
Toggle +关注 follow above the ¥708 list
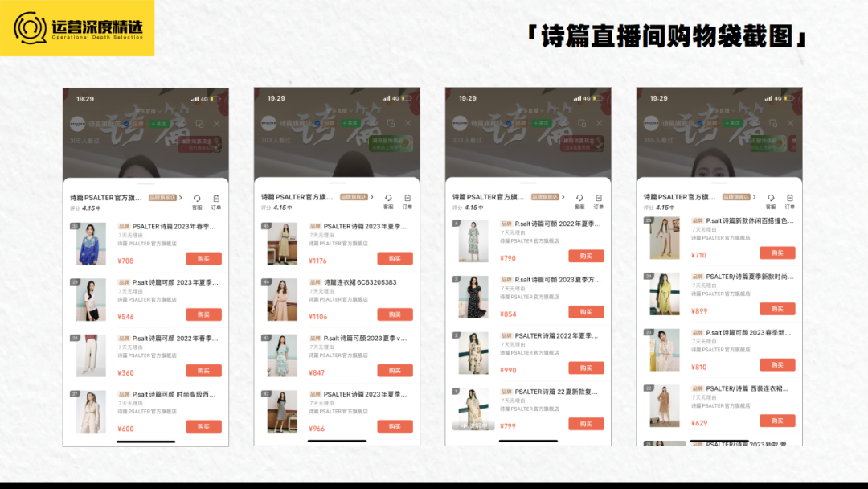click(158, 124)
